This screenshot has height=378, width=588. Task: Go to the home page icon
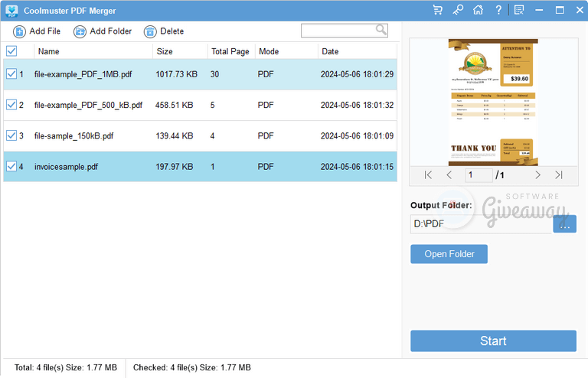[478, 10]
